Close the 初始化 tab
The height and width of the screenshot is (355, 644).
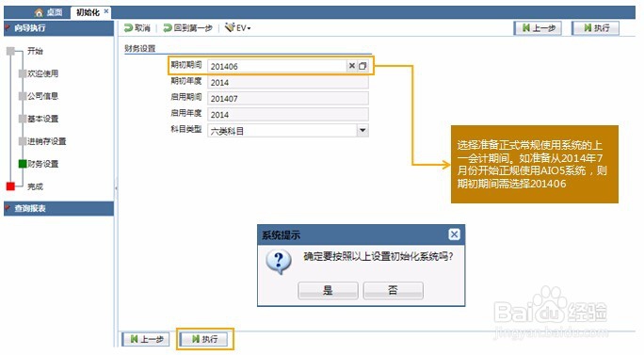click(106, 11)
